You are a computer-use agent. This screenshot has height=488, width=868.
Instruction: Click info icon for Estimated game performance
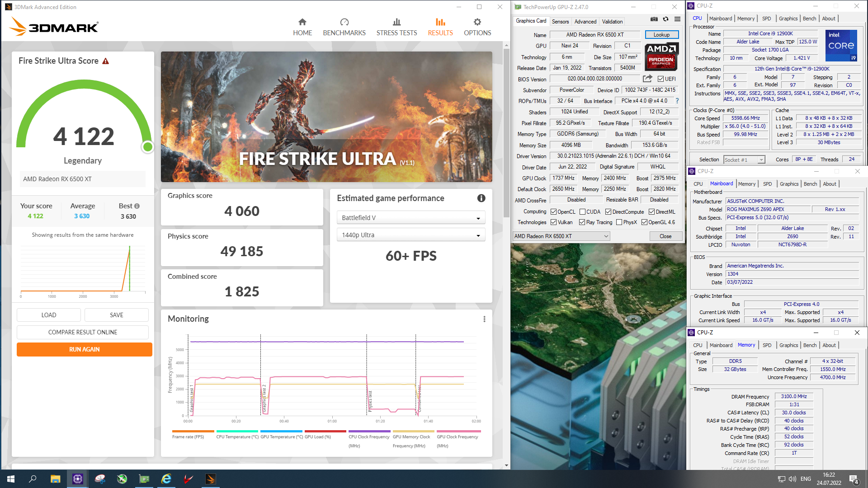tap(481, 198)
